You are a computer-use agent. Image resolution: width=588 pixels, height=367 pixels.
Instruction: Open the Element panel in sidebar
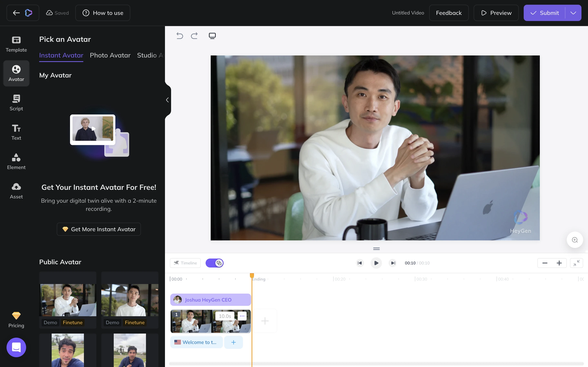click(16, 161)
